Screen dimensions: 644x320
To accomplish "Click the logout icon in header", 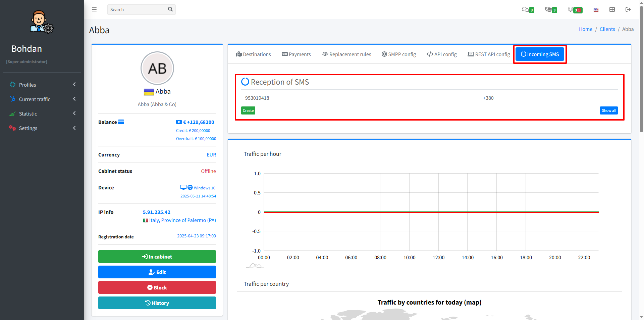I will [x=628, y=9].
